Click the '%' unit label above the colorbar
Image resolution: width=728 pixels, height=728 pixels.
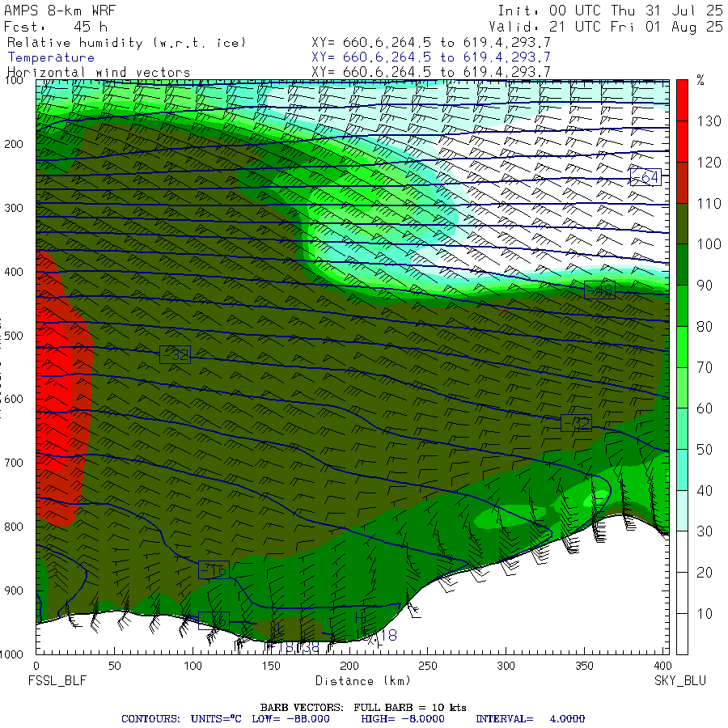[700, 80]
